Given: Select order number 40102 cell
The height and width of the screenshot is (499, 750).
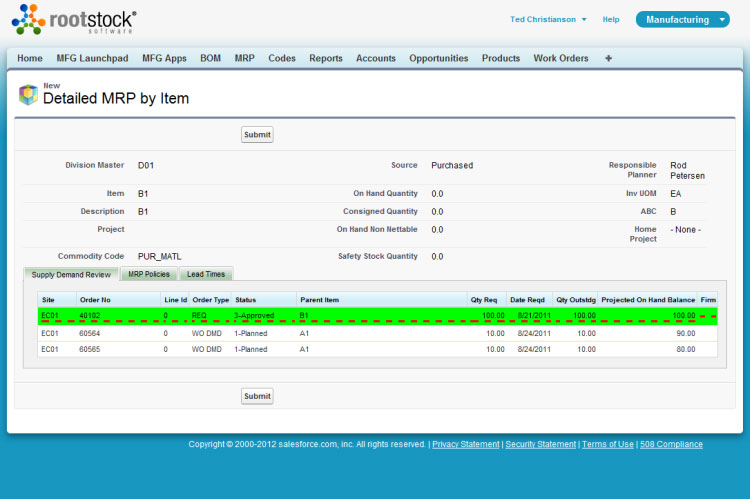Looking at the screenshot, I should (90, 316).
